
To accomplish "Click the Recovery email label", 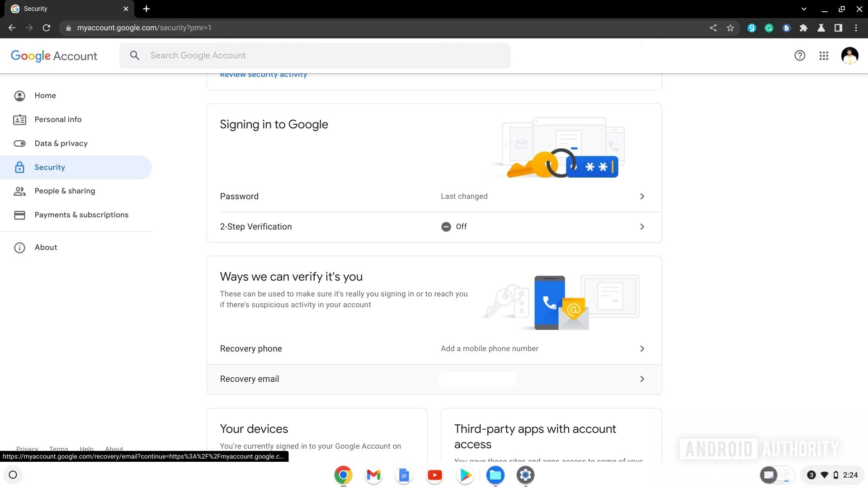I will point(250,379).
